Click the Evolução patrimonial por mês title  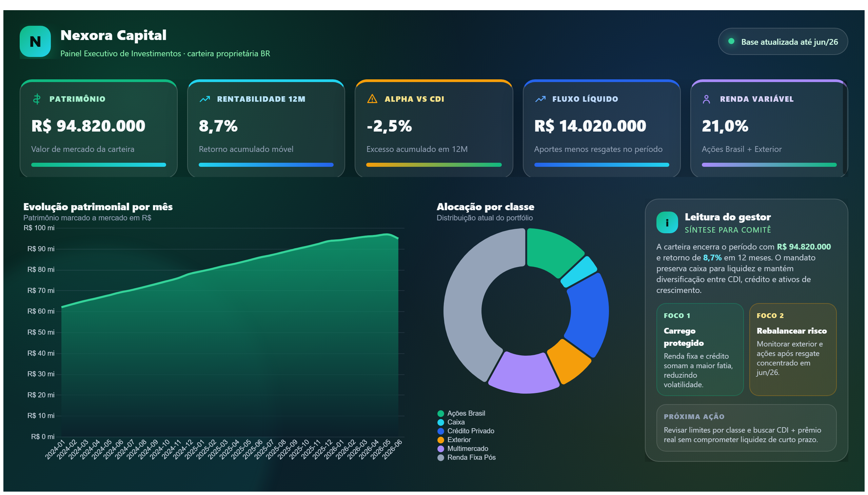(98, 207)
